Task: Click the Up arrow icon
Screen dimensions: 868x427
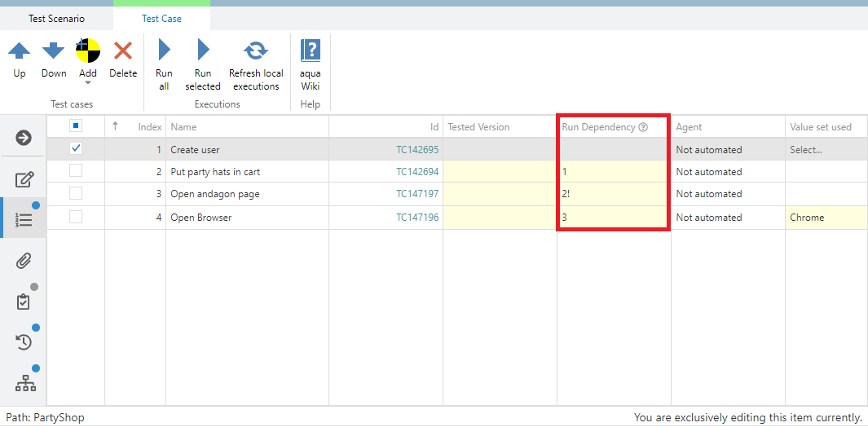Action: [x=20, y=51]
